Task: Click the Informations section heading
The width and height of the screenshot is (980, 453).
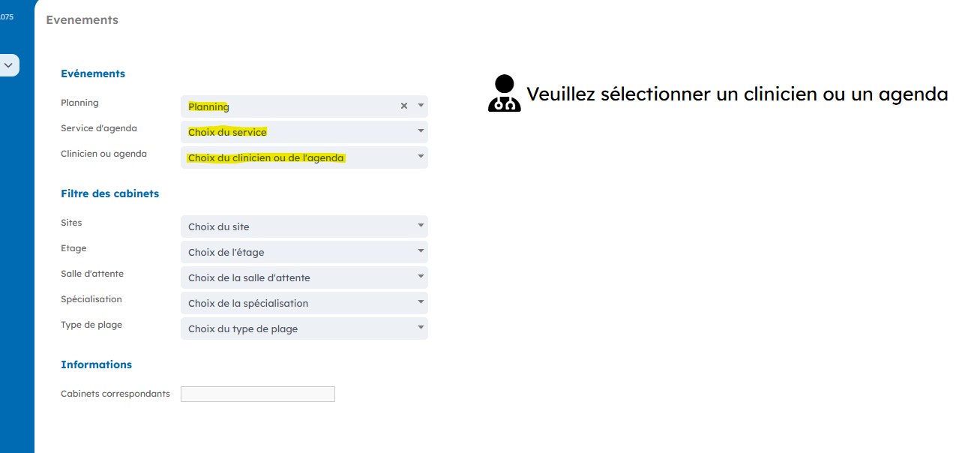Action: [x=96, y=364]
